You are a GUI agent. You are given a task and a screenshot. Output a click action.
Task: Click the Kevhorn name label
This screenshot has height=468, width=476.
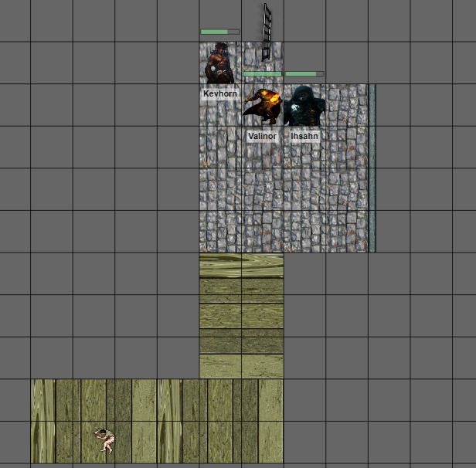tap(220, 93)
